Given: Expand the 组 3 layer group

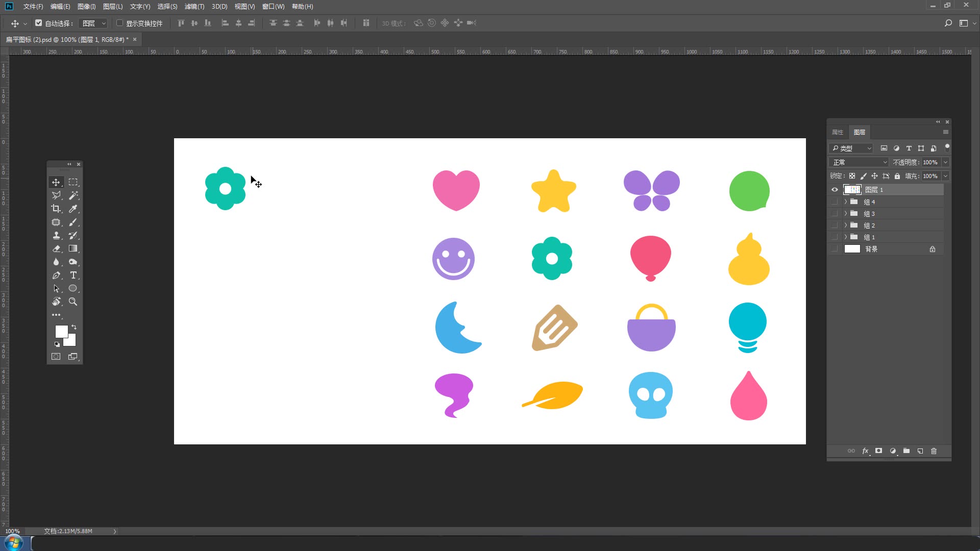Looking at the screenshot, I should (x=846, y=214).
